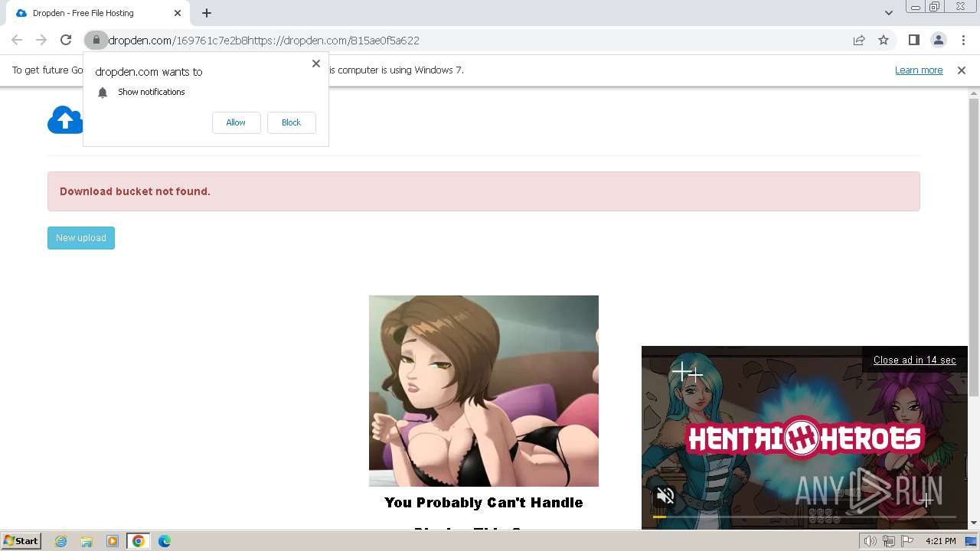Click the address bar URL
Image resolution: width=980 pixels, height=551 pixels.
pos(264,41)
